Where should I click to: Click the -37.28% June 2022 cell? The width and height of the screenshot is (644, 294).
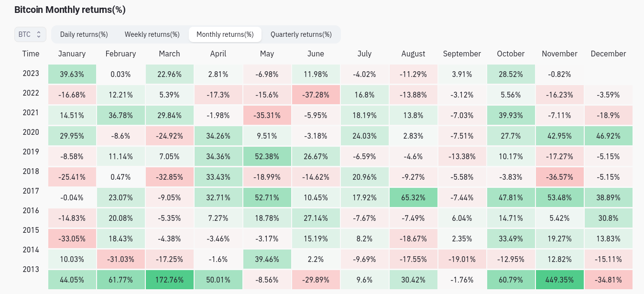coord(316,95)
